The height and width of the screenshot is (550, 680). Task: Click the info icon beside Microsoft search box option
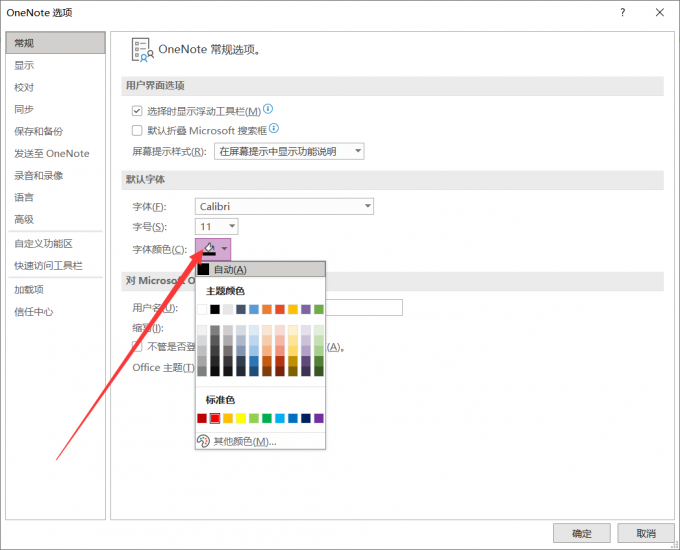[x=274, y=128]
